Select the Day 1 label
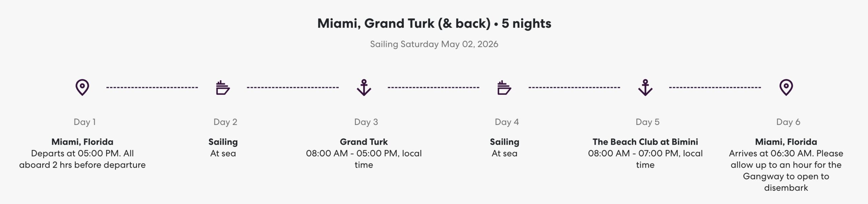 pyautogui.click(x=85, y=122)
